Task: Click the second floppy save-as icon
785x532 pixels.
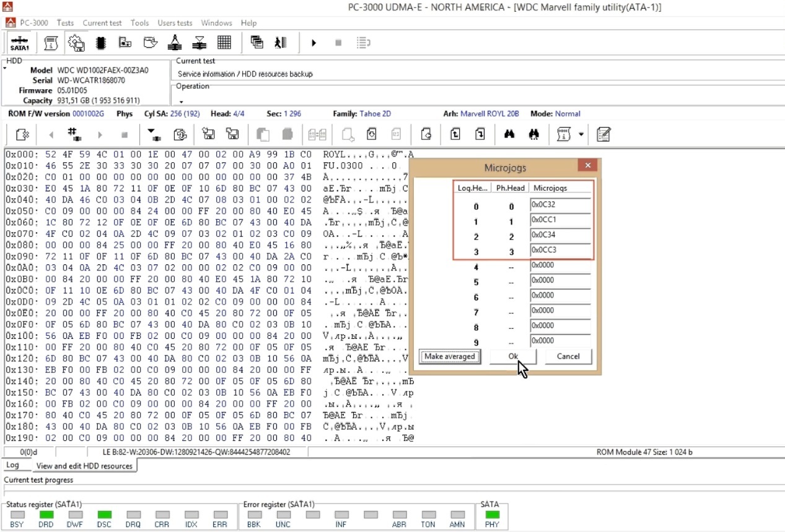Action: pyautogui.click(x=233, y=134)
